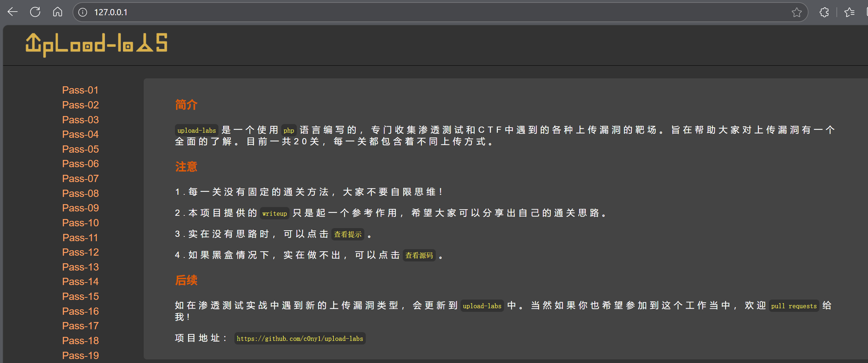The image size is (868, 363).
Task: Open Pass-02 in the sidebar
Action: (80, 105)
